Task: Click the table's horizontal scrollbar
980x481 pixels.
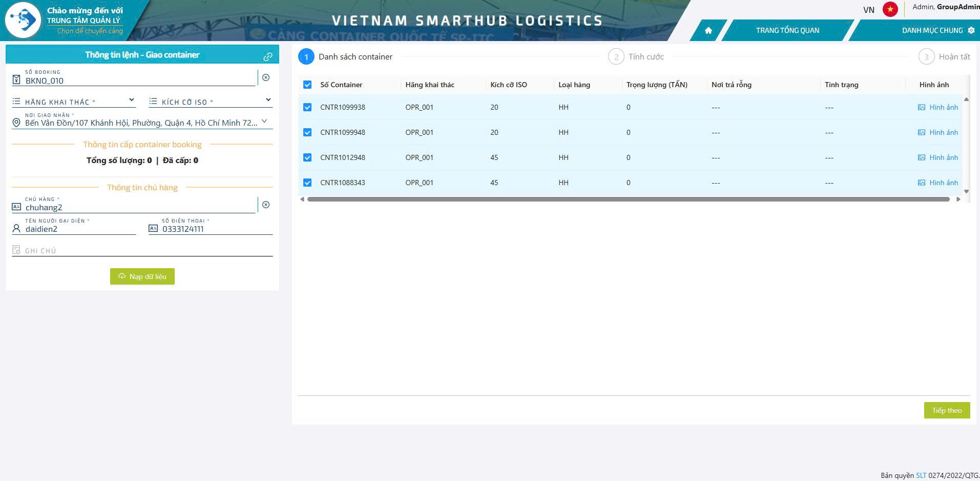Action: point(628,199)
